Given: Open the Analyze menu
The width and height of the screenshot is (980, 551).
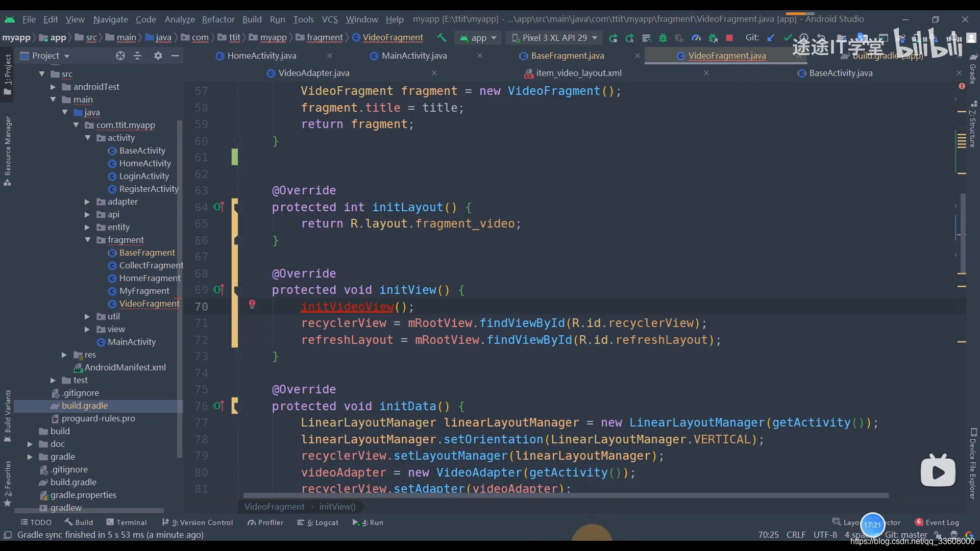Looking at the screenshot, I should coord(180,19).
